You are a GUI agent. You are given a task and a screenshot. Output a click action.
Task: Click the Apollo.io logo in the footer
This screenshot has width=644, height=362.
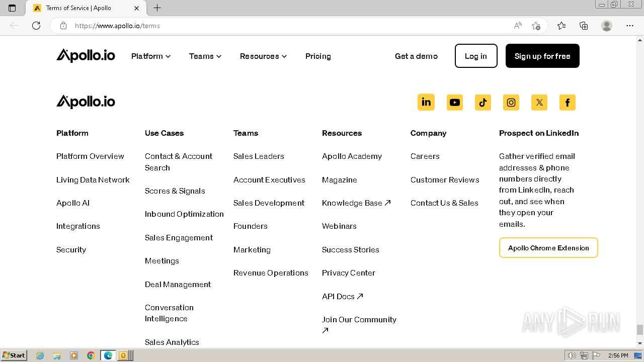coord(86,102)
